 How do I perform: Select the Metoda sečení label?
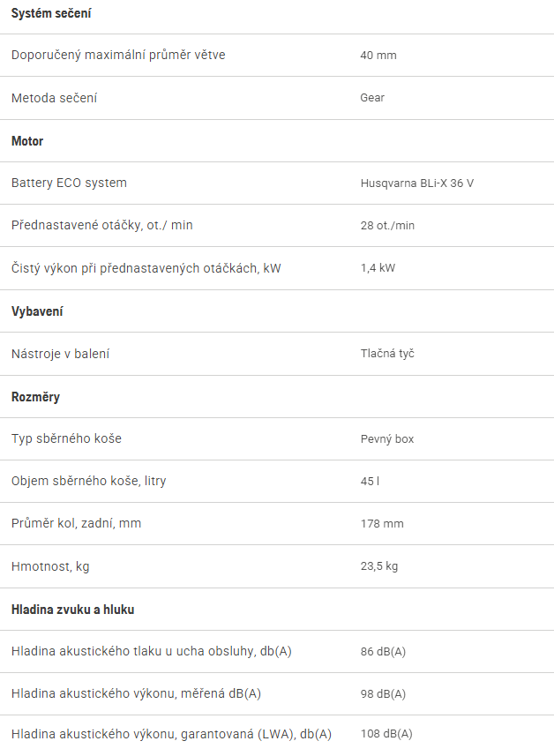click(x=54, y=98)
